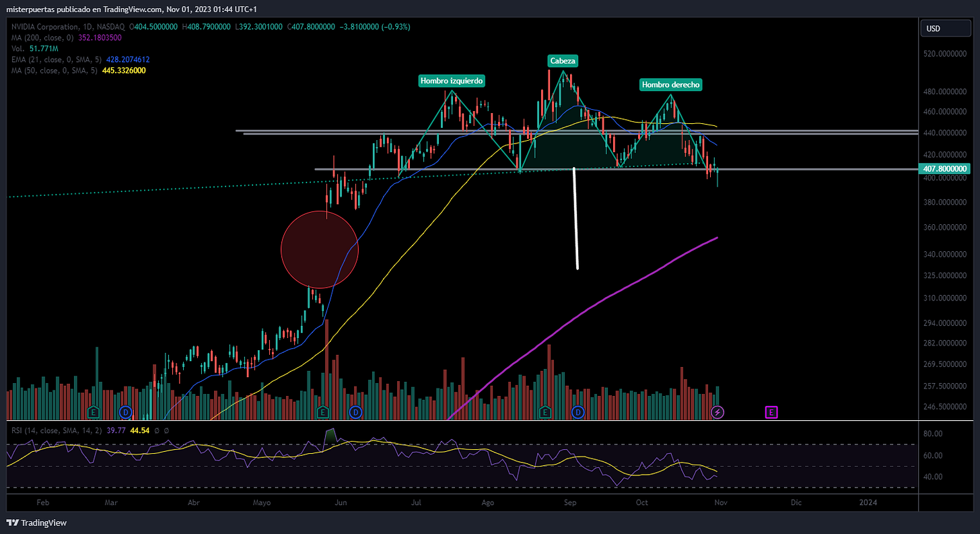Viewport: 980px width, 534px height.
Task: Select the white vertical projection line
Action: [575, 218]
